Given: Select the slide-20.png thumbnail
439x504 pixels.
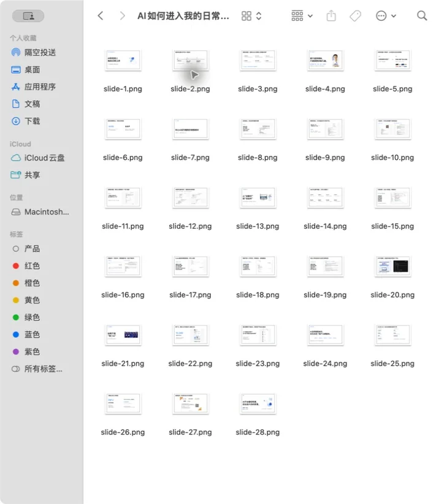Looking at the screenshot, I should tap(393, 266).
